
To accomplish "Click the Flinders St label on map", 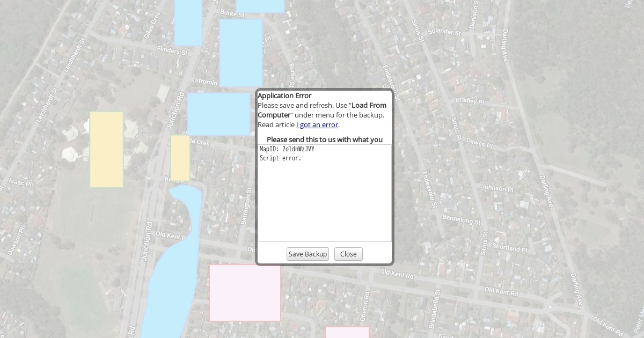I will point(172,51).
